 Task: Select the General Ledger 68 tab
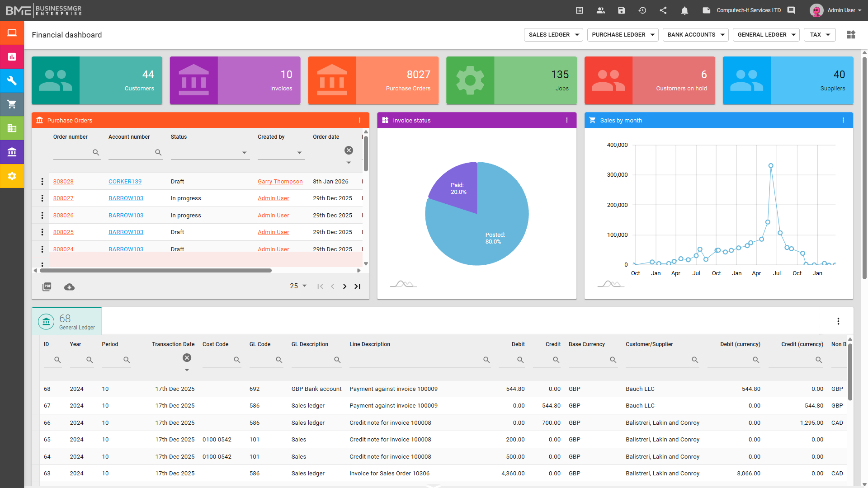click(x=67, y=322)
